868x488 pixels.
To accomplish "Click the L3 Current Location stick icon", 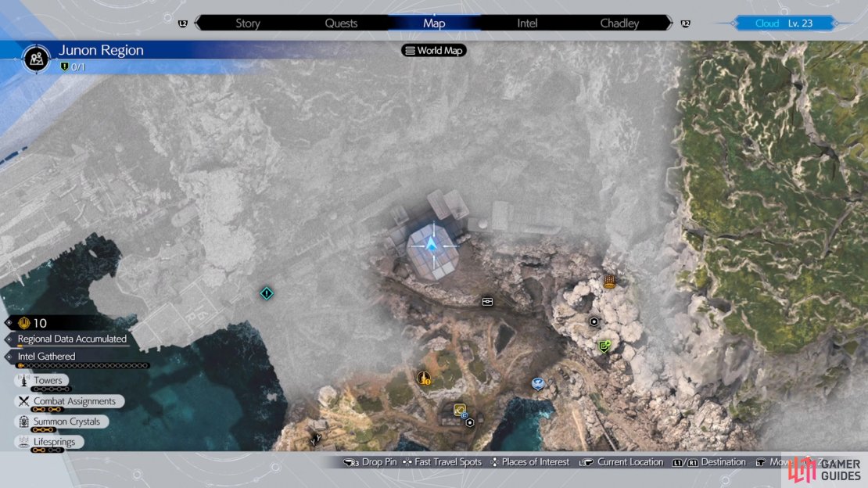I will (586, 462).
